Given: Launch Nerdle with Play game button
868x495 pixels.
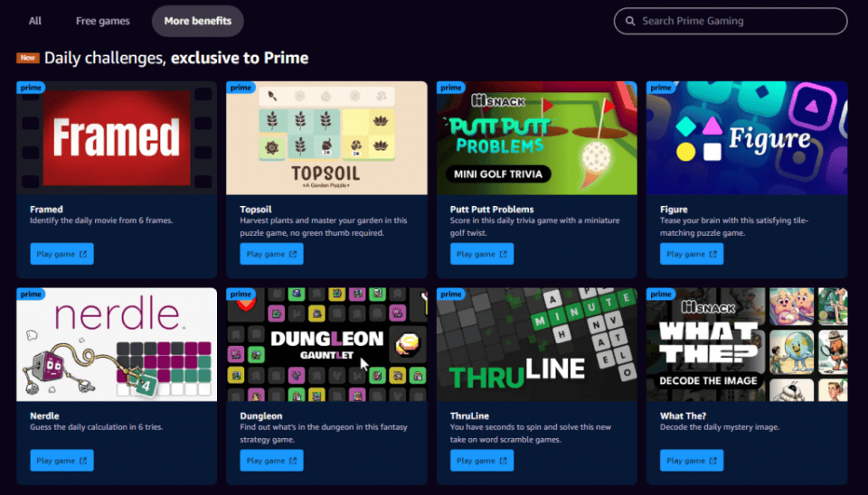Looking at the screenshot, I should tap(62, 460).
